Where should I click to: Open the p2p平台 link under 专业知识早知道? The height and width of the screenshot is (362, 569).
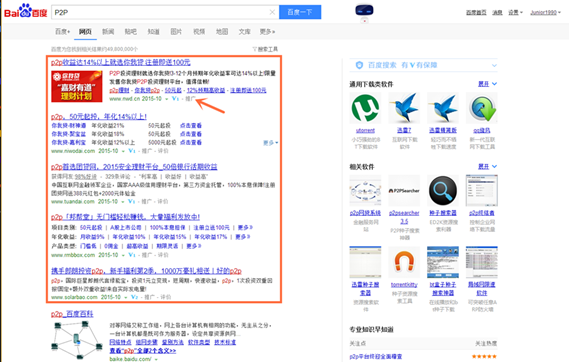(376, 357)
